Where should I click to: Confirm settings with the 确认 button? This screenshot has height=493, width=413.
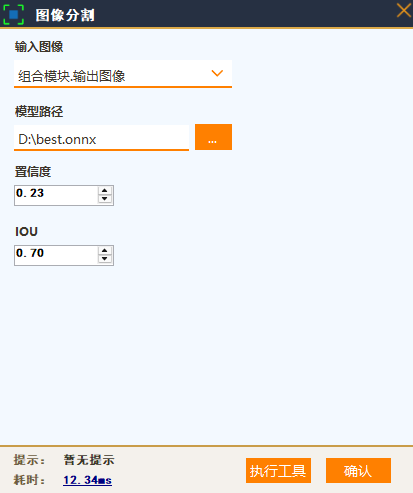point(358,470)
